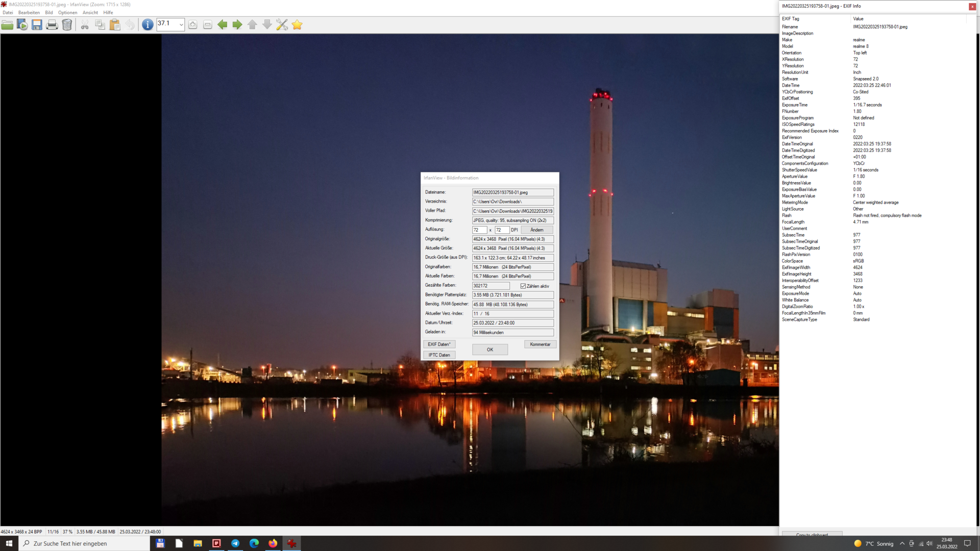Click the Gezählte Farben value field
Viewport: 980px width, 551px height.
pyautogui.click(x=491, y=286)
